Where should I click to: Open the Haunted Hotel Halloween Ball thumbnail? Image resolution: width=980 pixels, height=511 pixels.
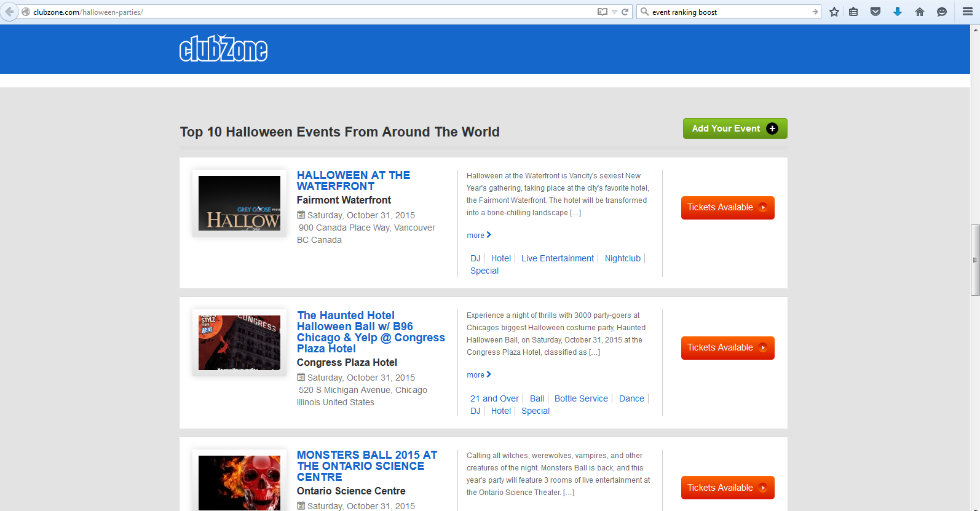[239, 343]
